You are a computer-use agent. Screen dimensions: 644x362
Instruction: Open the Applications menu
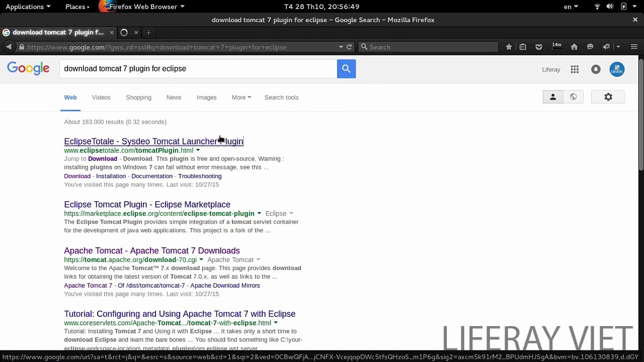click(28, 7)
